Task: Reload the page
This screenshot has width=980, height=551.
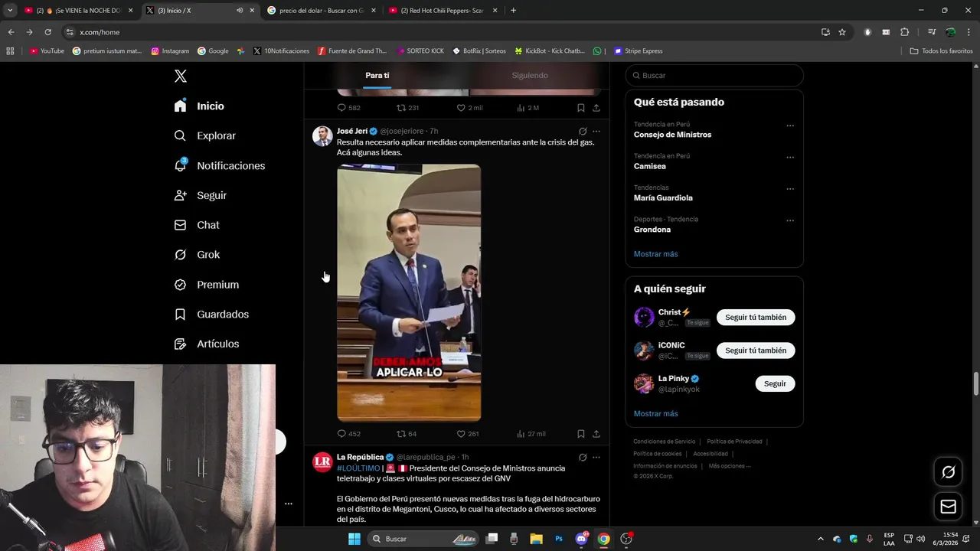Action: click(x=47, y=32)
